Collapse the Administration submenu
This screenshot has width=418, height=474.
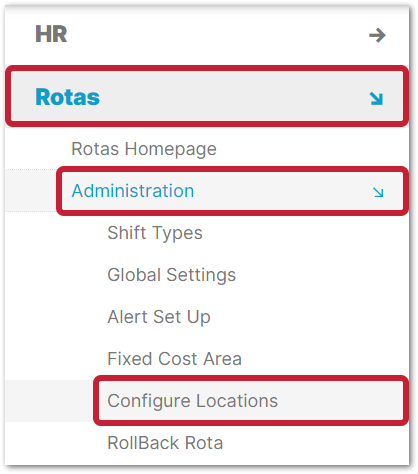coord(233,191)
